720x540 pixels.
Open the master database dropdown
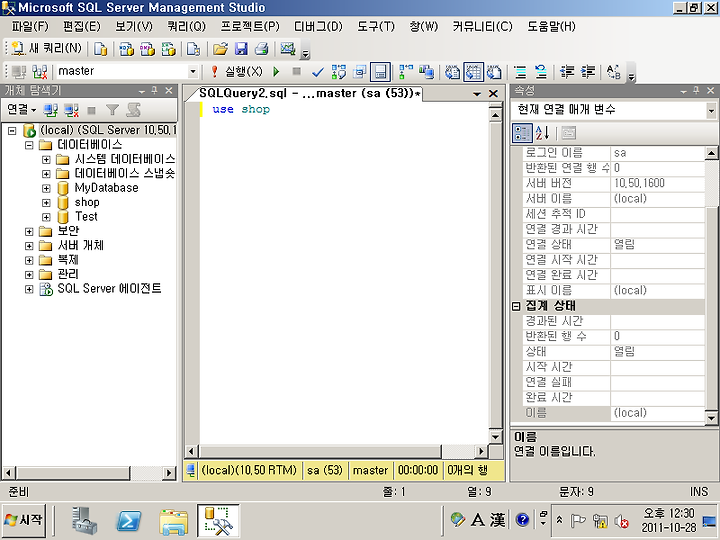[x=193, y=72]
